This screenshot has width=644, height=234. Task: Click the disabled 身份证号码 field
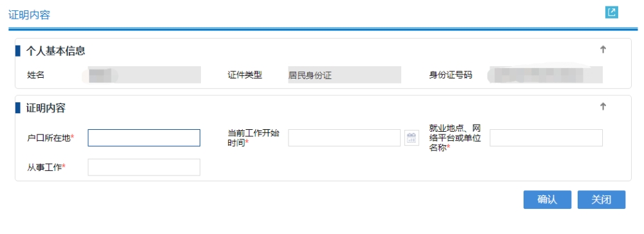click(545, 75)
